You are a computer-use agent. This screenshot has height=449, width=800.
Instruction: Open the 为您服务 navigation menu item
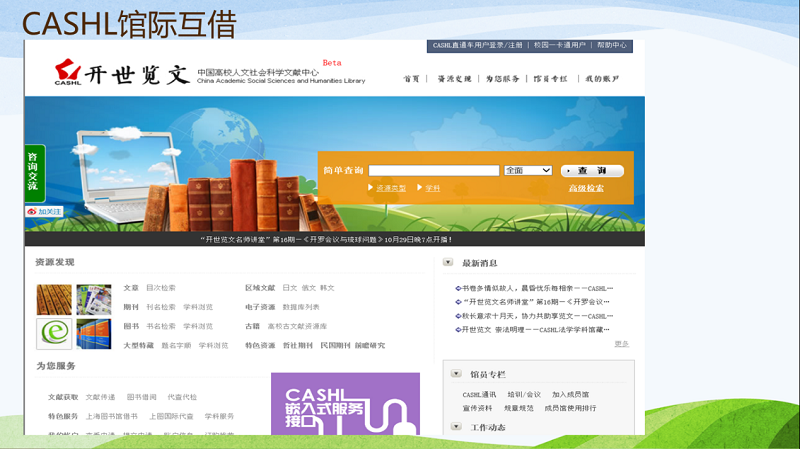[x=503, y=79]
